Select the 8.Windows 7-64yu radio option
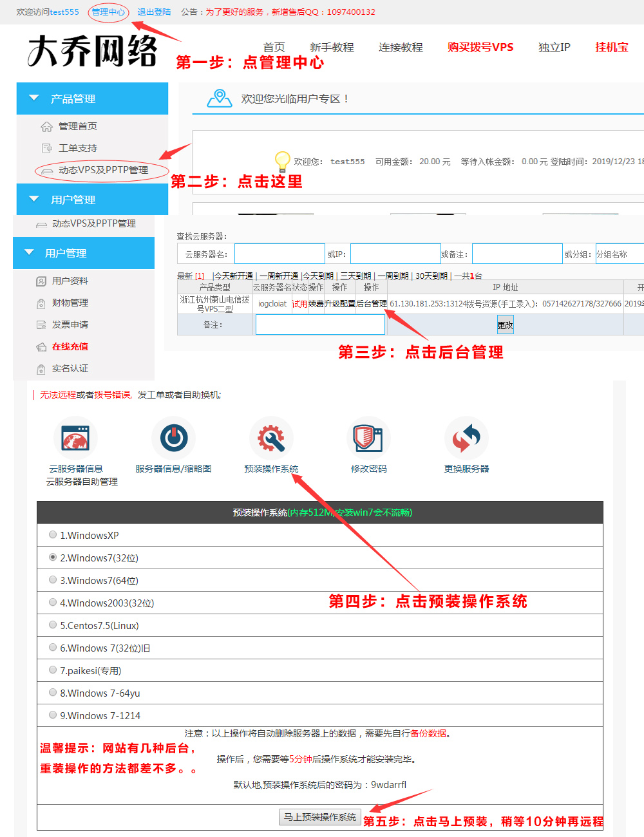 pos(53,692)
